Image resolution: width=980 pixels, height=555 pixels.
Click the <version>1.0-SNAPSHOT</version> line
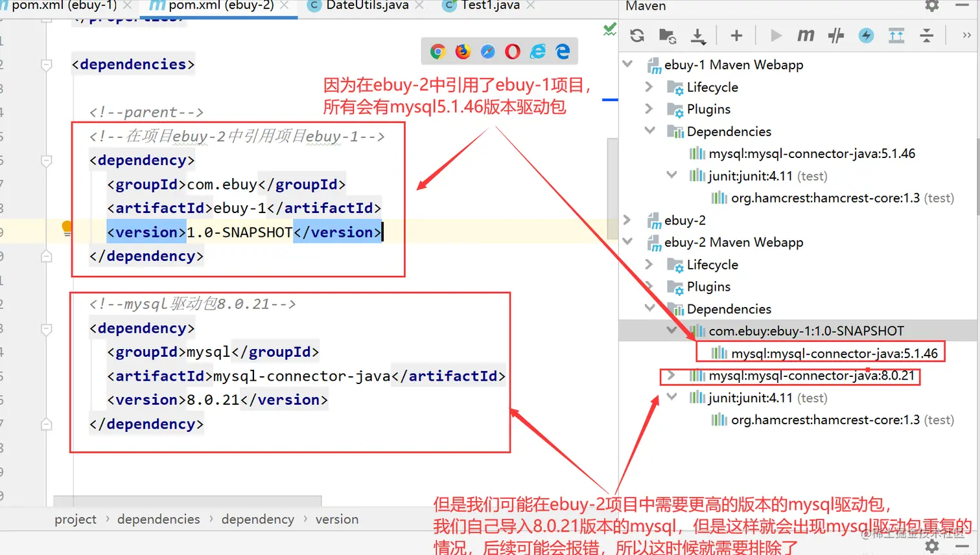[244, 232]
